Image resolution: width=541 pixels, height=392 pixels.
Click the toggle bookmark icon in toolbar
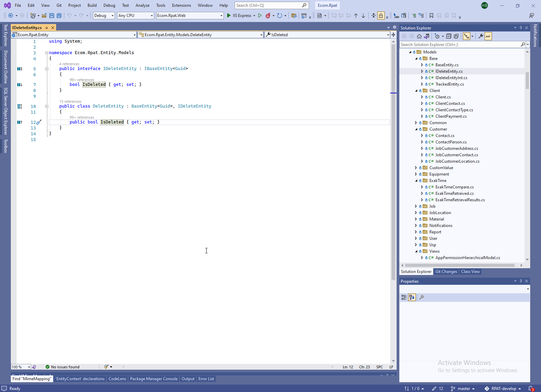click(x=431, y=16)
